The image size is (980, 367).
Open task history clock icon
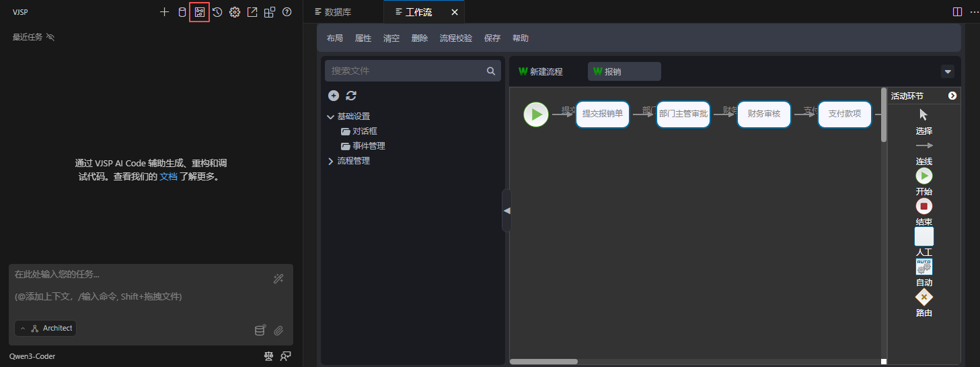[x=217, y=12]
